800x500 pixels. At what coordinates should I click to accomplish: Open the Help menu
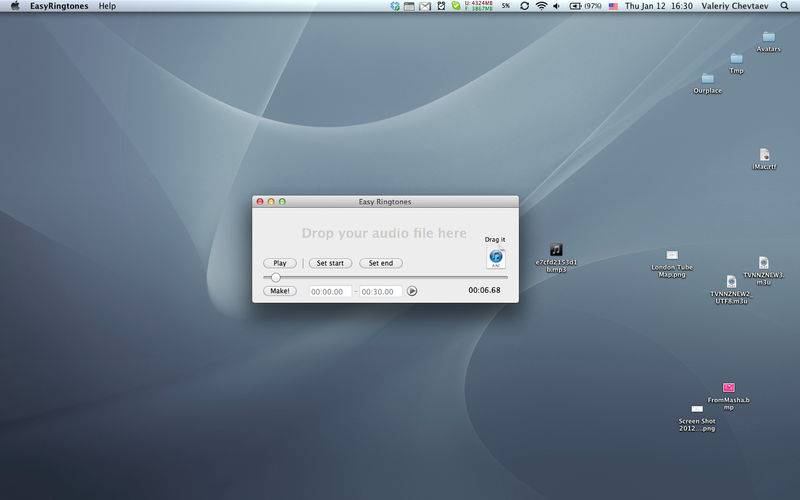(x=107, y=6)
